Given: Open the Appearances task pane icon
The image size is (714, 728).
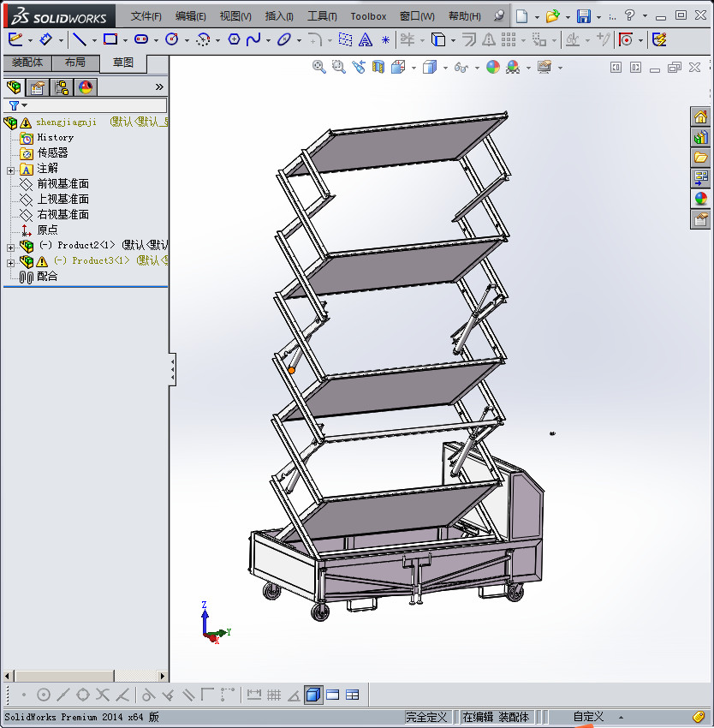Looking at the screenshot, I should pyautogui.click(x=700, y=198).
